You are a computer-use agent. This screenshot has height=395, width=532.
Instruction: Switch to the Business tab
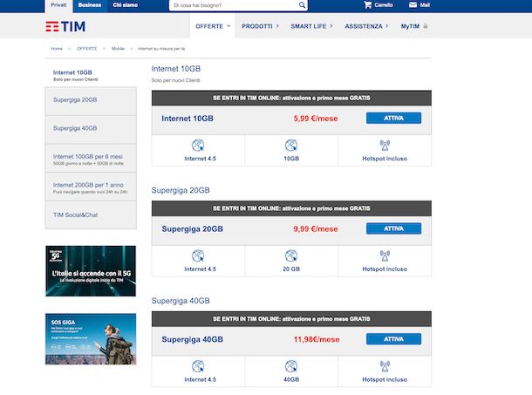click(89, 5)
